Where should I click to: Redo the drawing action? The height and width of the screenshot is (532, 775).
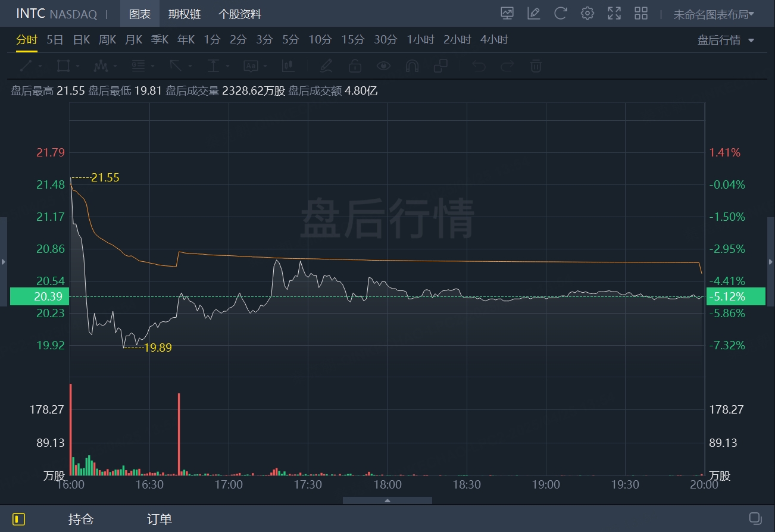click(x=507, y=65)
